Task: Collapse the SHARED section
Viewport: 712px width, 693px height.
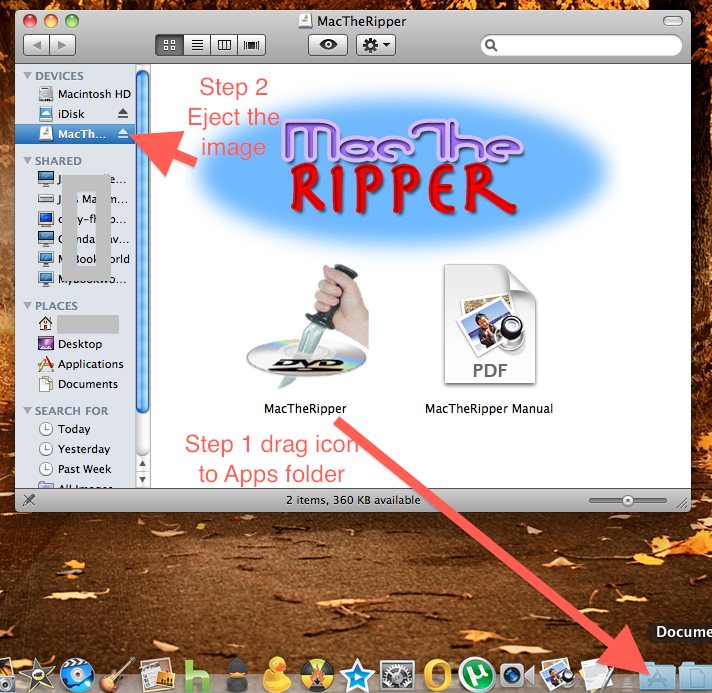Action: tap(28, 161)
